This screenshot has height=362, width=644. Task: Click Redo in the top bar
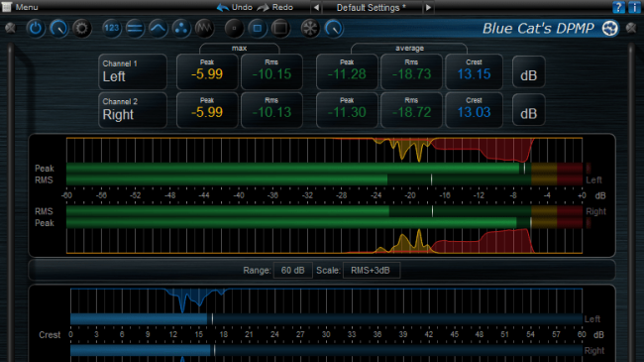[275, 7]
